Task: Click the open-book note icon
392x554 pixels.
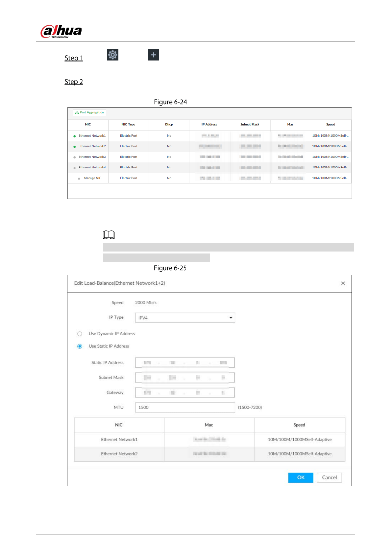Action: coord(109,234)
